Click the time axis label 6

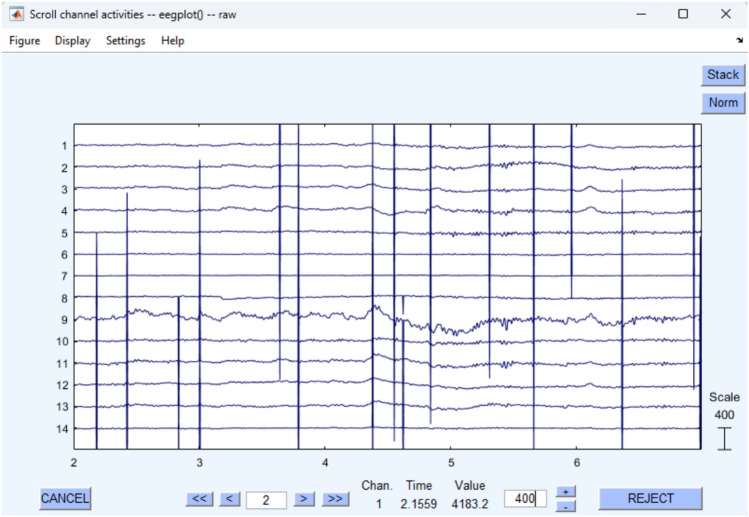(x=577, y=463)
